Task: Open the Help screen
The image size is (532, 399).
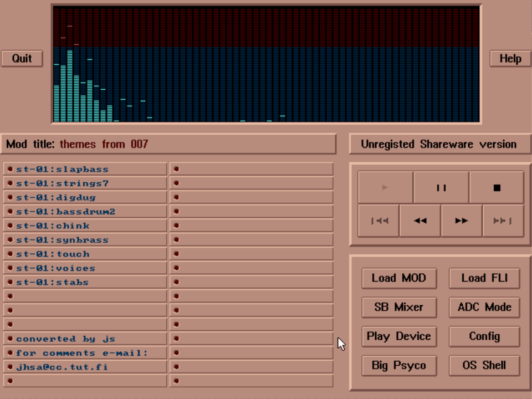Action: coord(510,59)
